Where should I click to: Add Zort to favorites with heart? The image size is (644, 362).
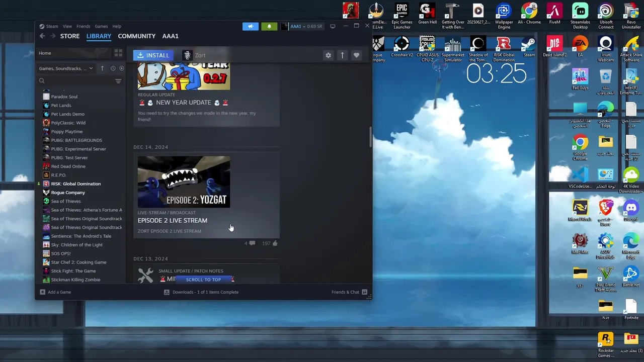point(356,55)
